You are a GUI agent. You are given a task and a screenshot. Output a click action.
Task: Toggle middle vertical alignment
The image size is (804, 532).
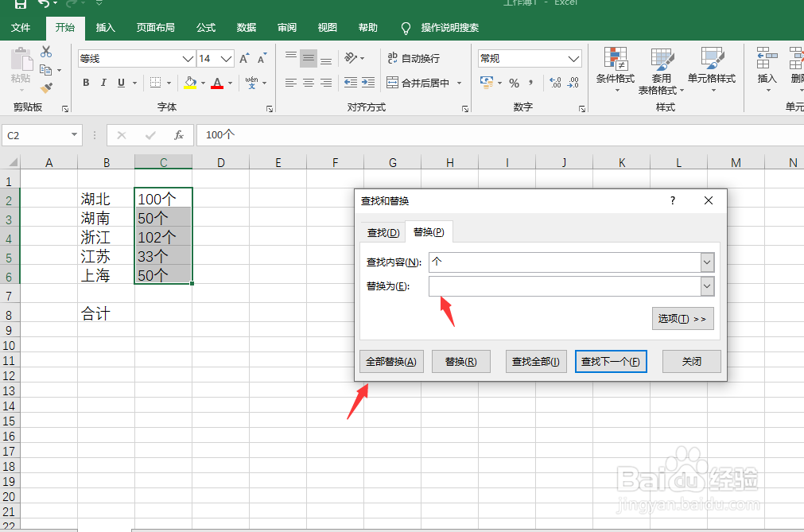click(309, 58)
